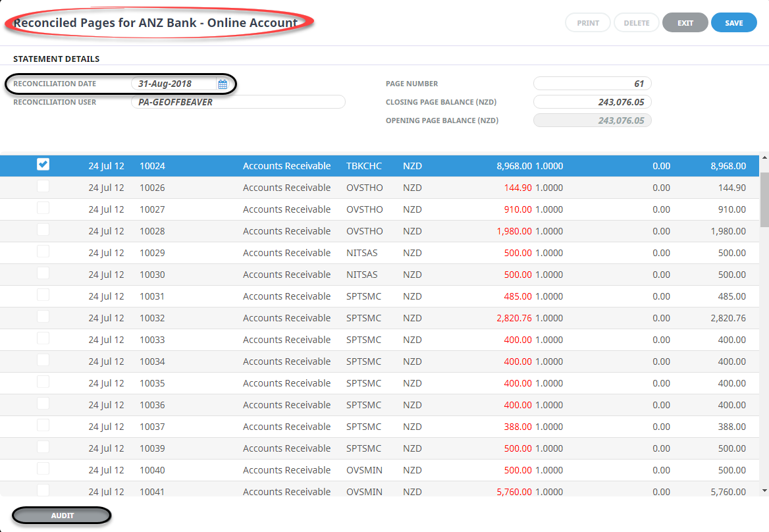The image size is (769, 532).
Task: Save the reconciliation page
Action: point(733,22)
